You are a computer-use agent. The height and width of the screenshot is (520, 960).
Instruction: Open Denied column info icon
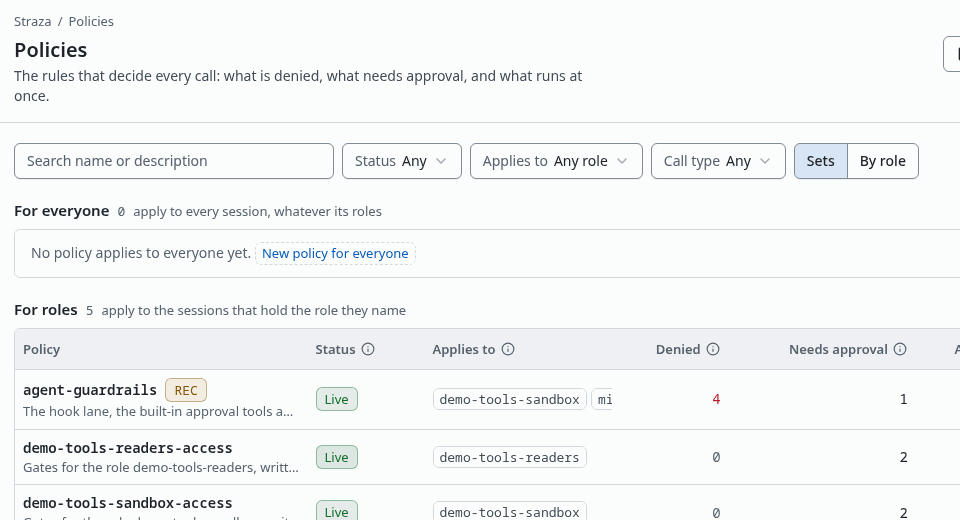pos(713,349)
